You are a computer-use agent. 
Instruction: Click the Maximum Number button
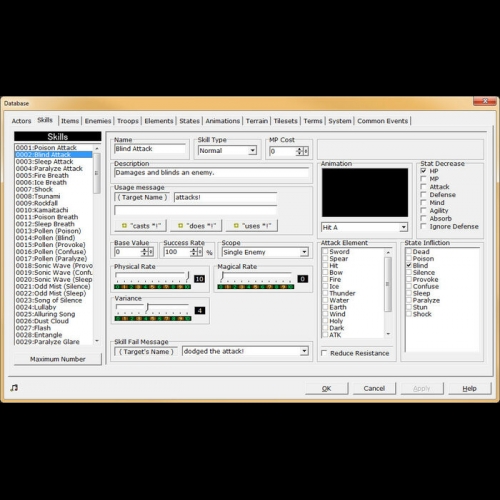(x=58, y=359)
